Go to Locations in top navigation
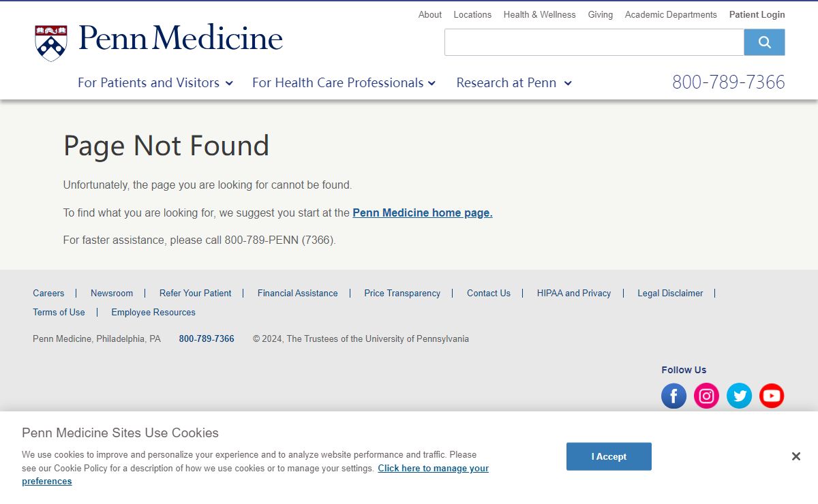This screenshot has width=818, height=504. coord(472,14)
